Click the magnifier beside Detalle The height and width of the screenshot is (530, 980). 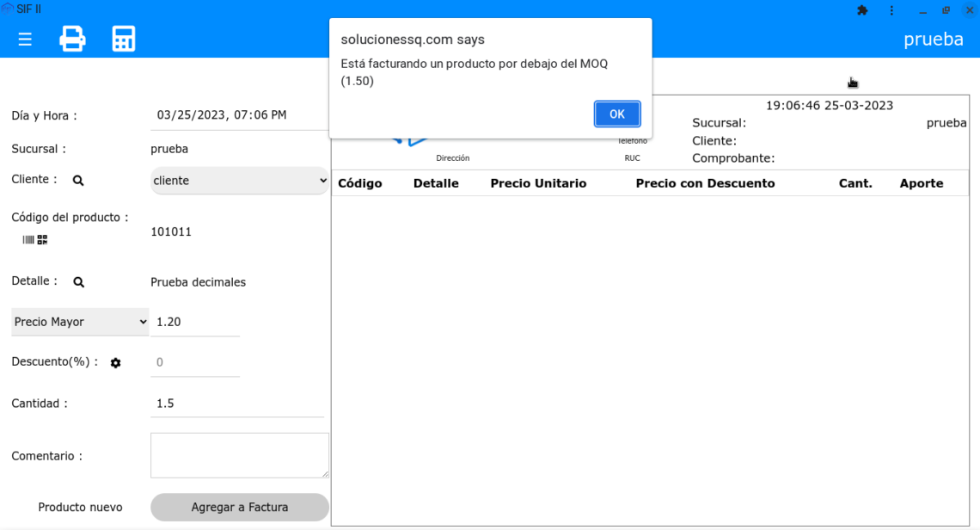(78, 282)
